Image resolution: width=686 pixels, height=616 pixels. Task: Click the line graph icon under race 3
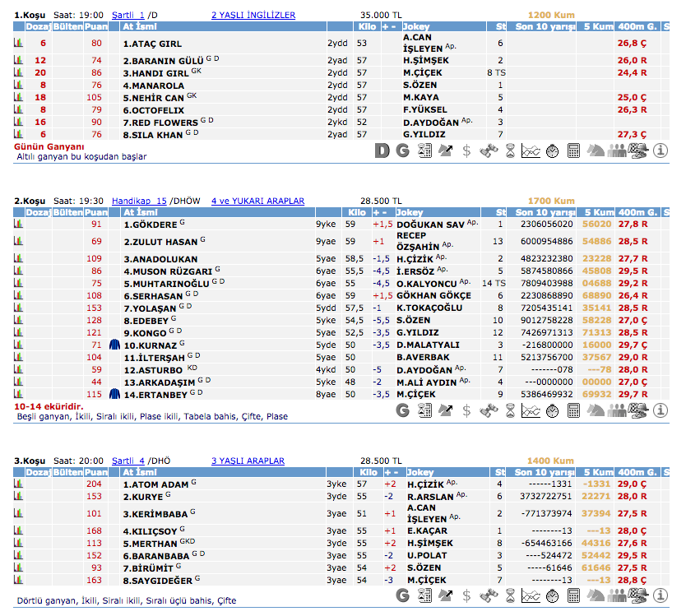531,595
